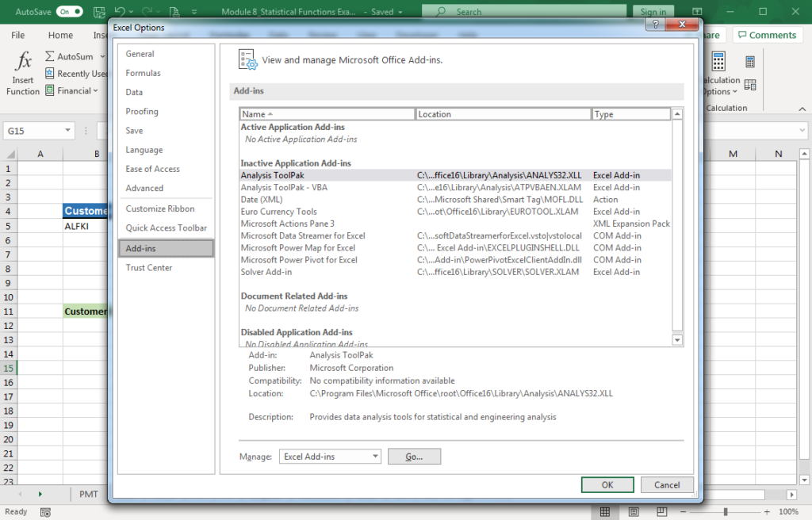The width and height of the screenshot is (812, 520).
Task: Open the File menu
Action: (17, 35)
